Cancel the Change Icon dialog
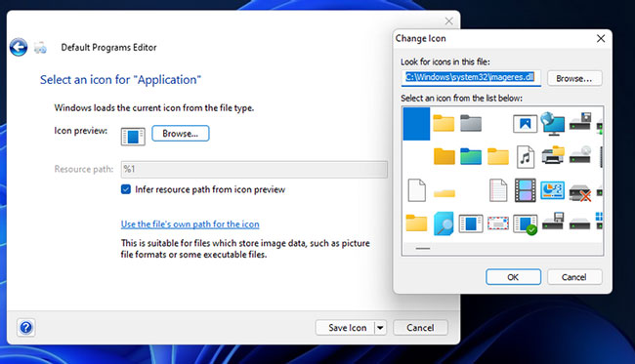The height and width of the screenshot is (364, 635). [x=574, y=277]
